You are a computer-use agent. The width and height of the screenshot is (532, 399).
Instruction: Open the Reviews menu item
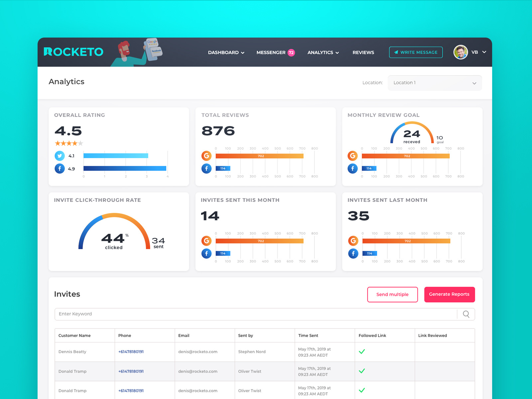click(363, 52)
